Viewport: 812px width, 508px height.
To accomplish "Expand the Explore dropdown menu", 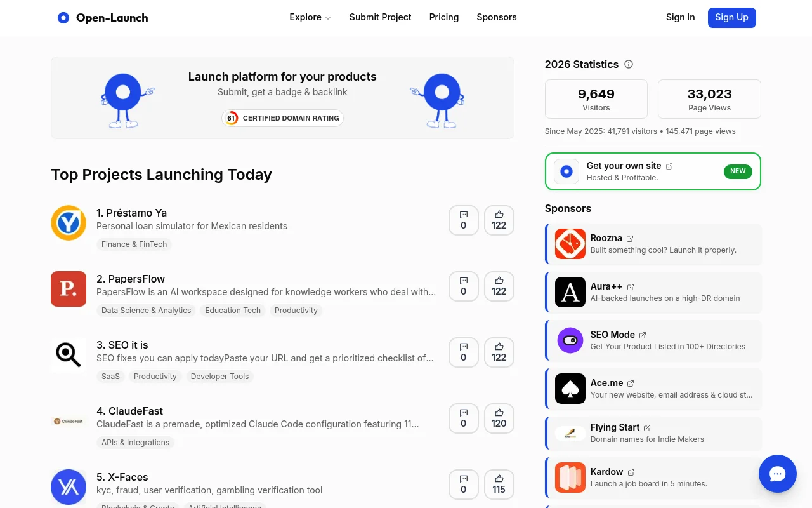I will 310,17.
